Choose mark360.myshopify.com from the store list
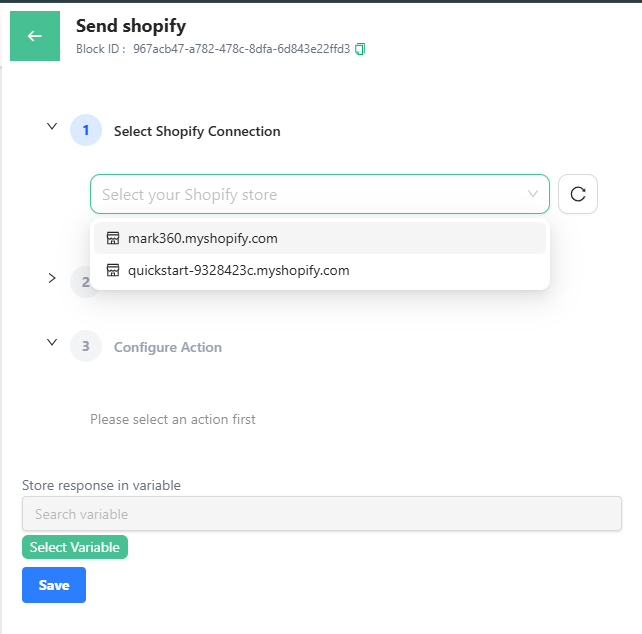The width and height of the screenshot is (642, 634). (203, 238)
